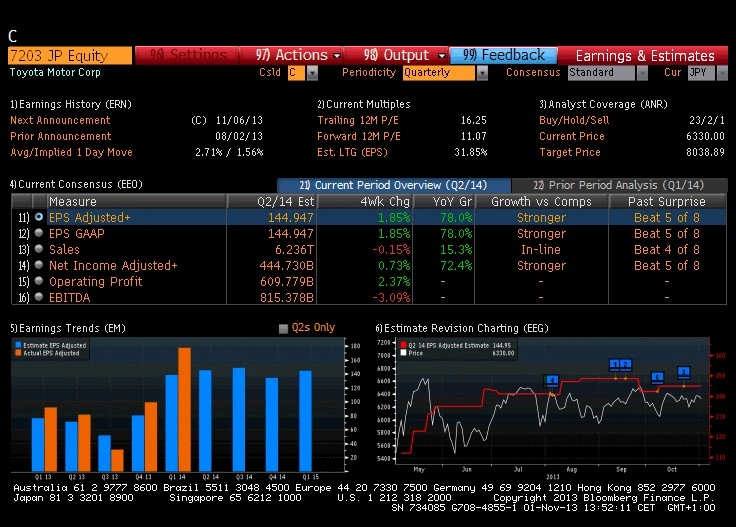Image resolution: width=736 pixels, height=527 pixels.
Task: Select the Sales radio button
Action: tap(39, 249)
